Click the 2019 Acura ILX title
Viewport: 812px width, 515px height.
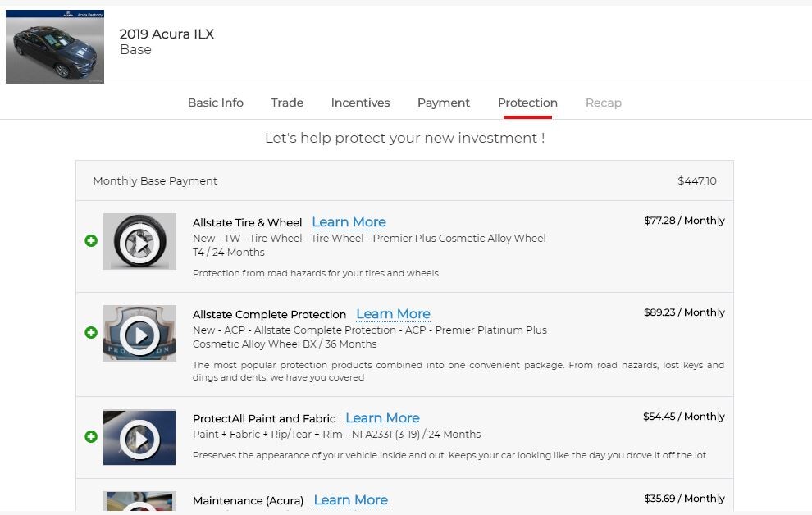[x=167, y=34]
